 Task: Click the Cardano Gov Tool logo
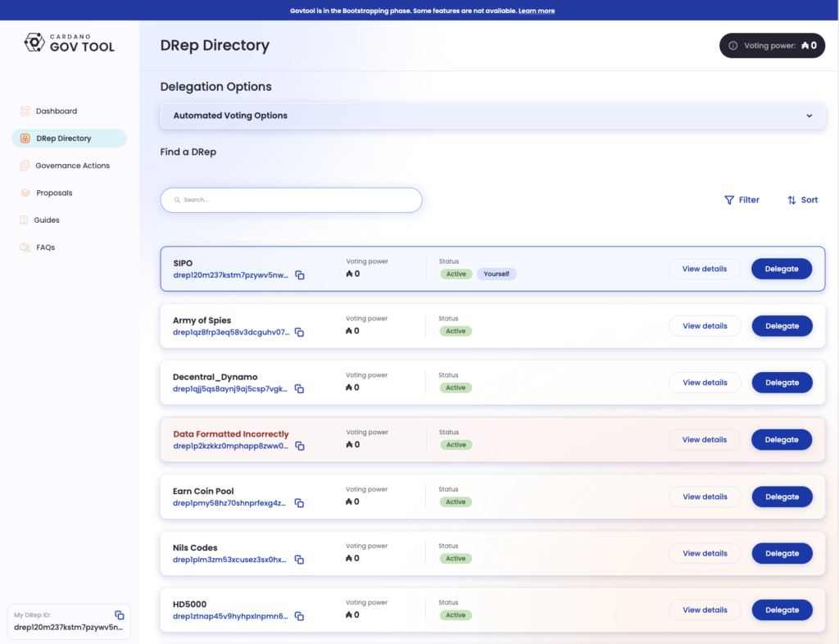pos(70,43)
